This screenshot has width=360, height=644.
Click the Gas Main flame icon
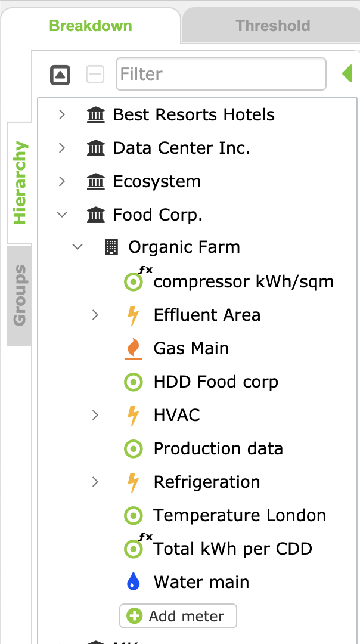click(x=134, y=349)
